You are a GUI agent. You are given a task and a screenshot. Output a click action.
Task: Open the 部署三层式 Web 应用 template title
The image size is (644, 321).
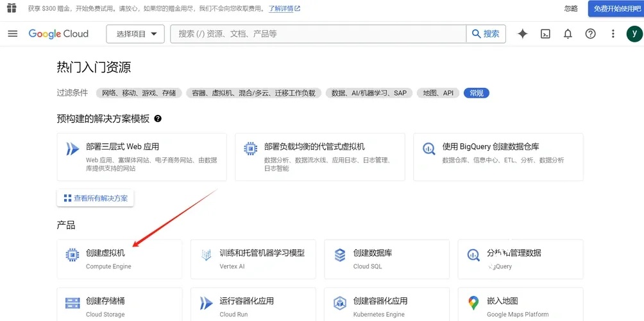coord(123,147)
